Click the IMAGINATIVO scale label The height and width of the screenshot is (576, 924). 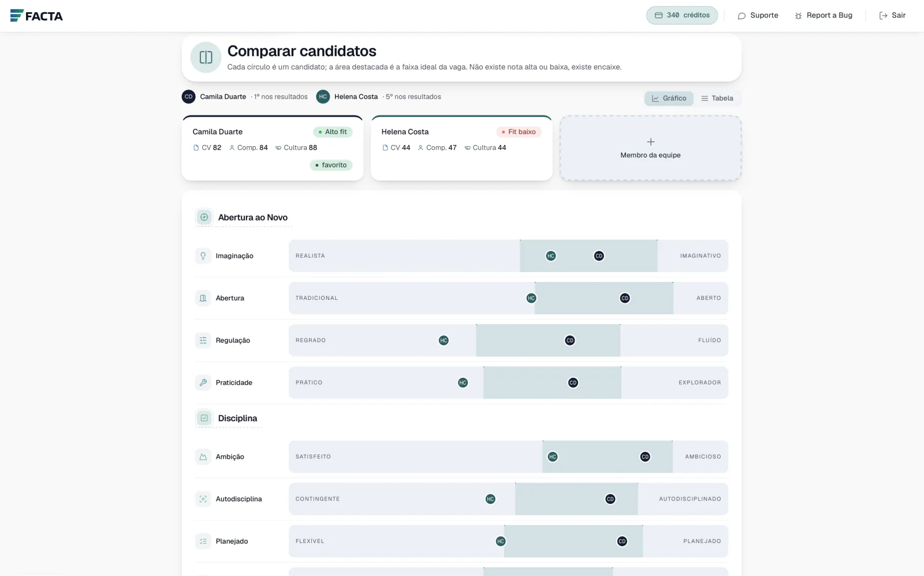[701, 256]
